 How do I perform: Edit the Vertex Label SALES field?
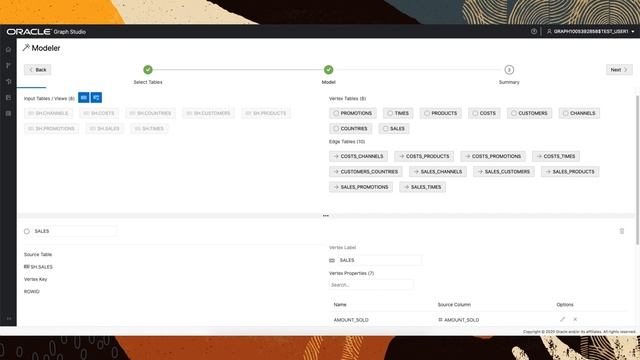379,260
